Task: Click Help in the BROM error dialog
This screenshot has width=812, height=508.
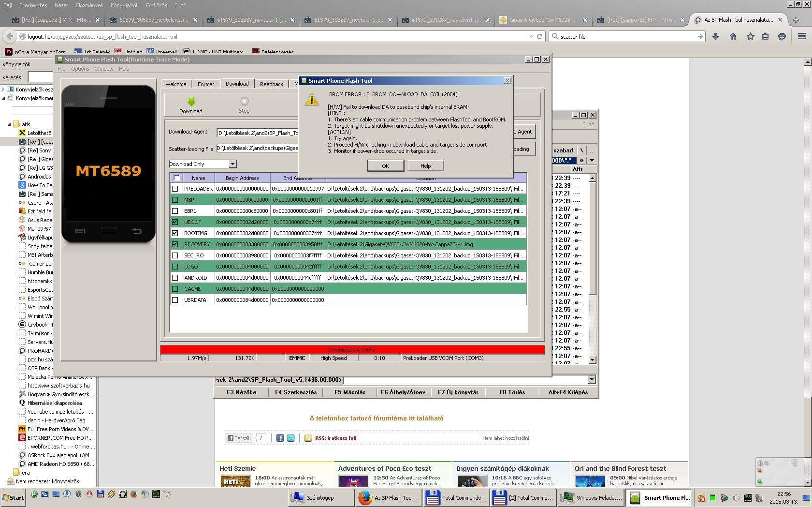Action: pyautogui.click(x=425, y=166)
